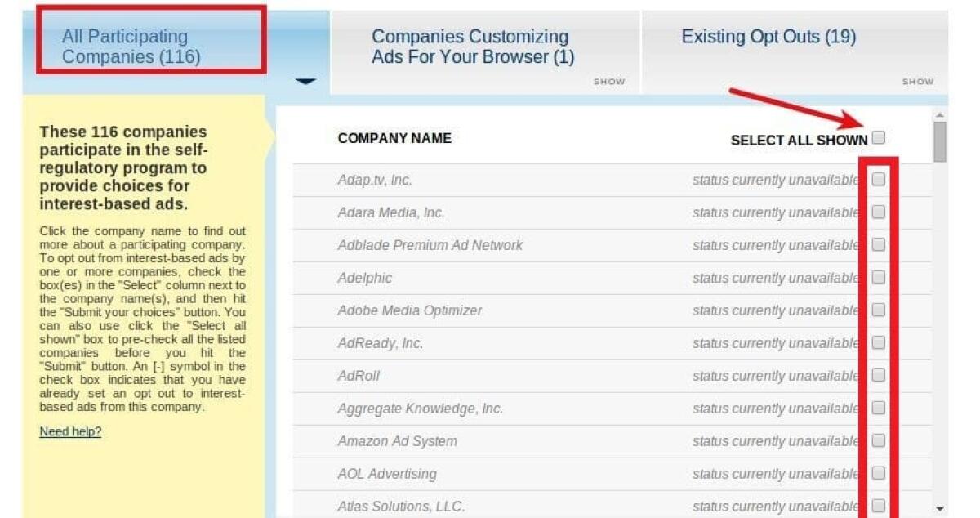Screen dimensions: 980x518
Task: Select the checkbox for AOL Advertising
Action: pos(878,473)
